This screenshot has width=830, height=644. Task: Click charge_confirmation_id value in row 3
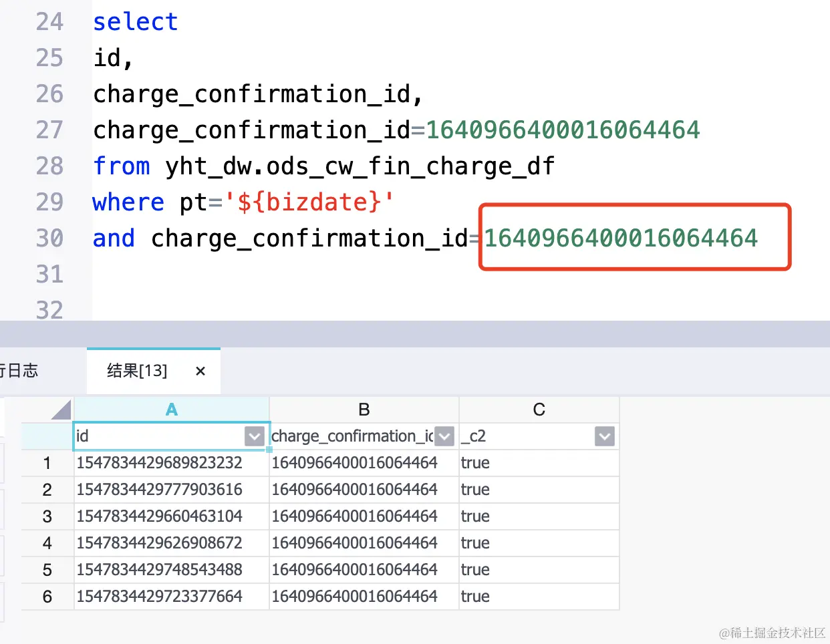point(364,516)
